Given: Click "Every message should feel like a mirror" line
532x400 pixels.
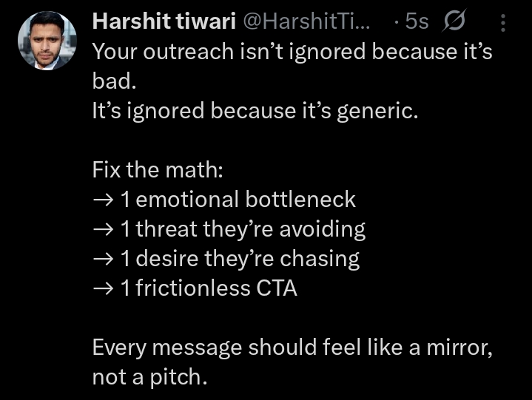Looking at the screenshot, I should (x=292, y=348).
